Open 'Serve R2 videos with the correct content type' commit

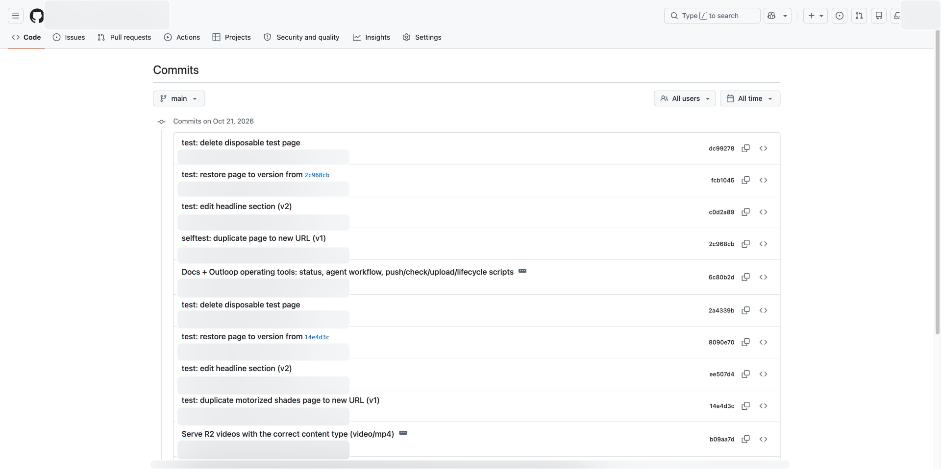coord(287,434)
